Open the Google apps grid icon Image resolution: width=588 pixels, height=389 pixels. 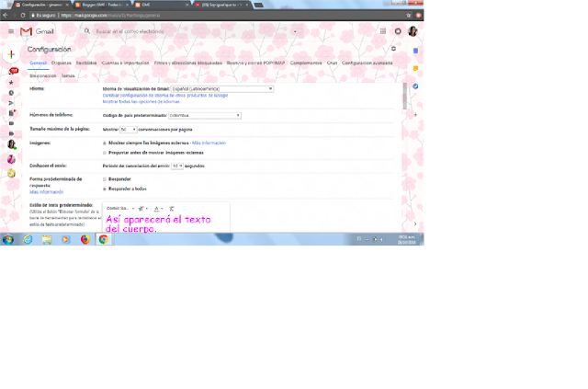tap(383, 31)
